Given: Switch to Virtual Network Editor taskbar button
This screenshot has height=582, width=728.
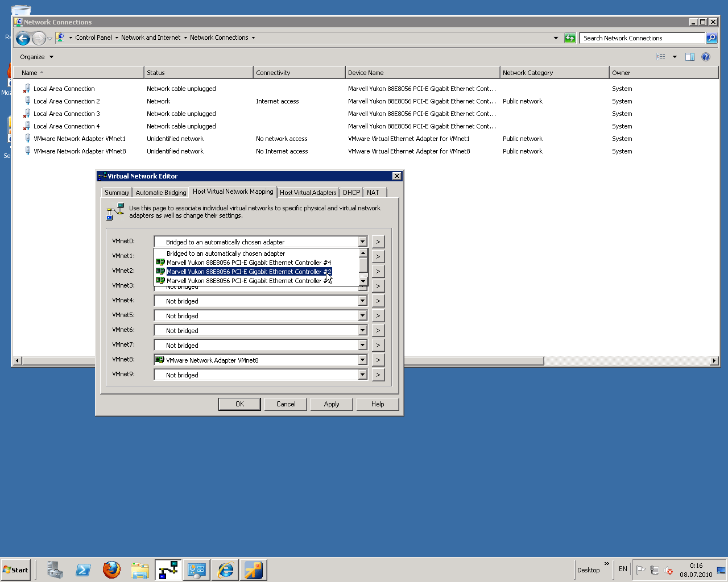Looking at the screenshot, I should [x=168, y=569].
